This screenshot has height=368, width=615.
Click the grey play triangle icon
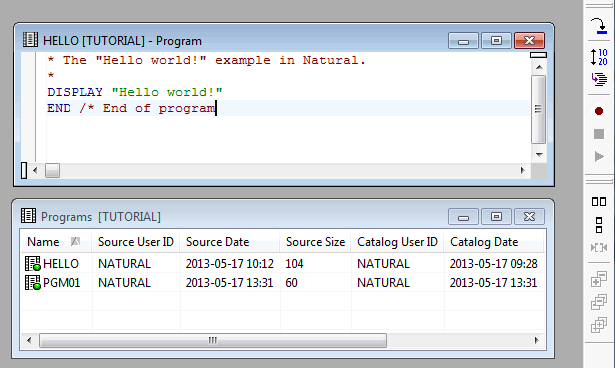tap(599, 157)
